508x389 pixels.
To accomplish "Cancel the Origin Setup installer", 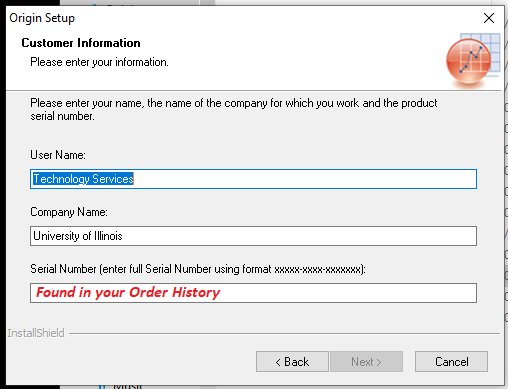I will click(451, 362).
